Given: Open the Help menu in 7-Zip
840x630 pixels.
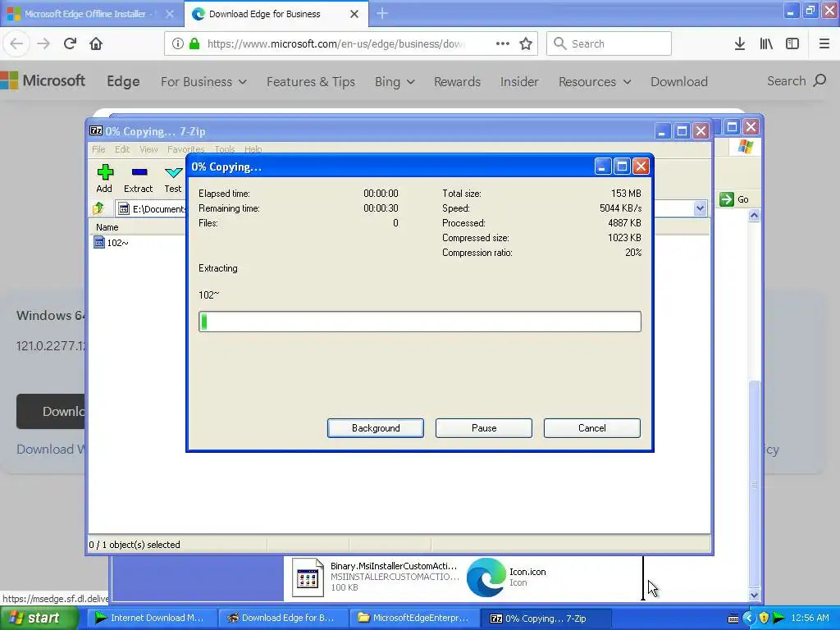Looking at the screenshot, I should point(253,149).
